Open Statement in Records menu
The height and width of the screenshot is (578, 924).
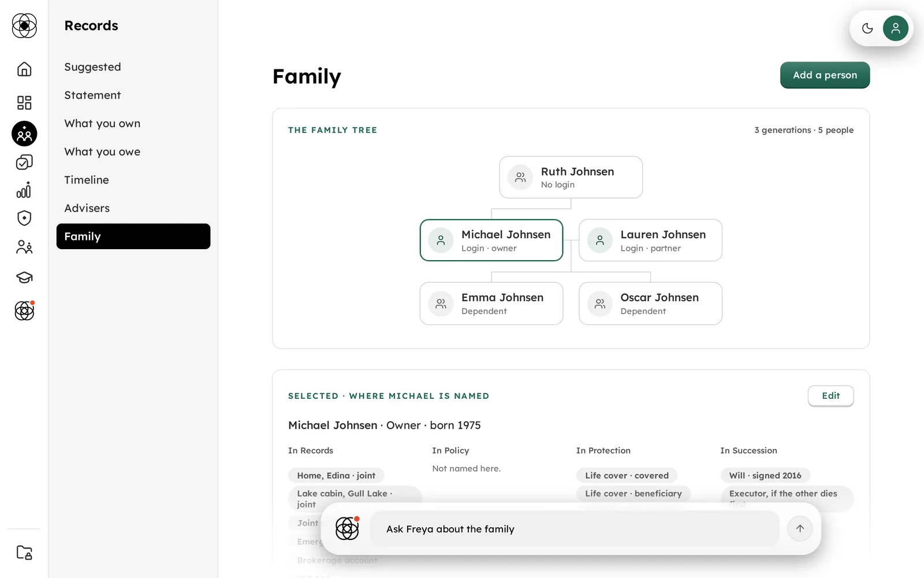[133, 95]
